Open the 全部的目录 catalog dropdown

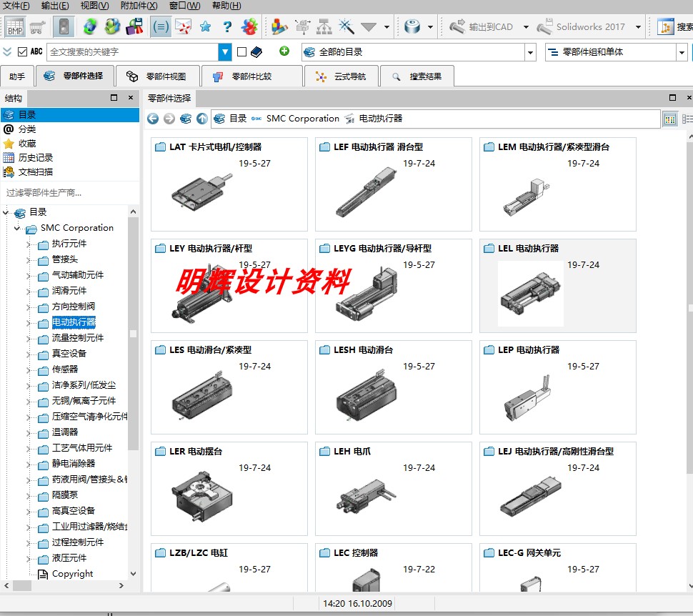click(x=530, y=53)
